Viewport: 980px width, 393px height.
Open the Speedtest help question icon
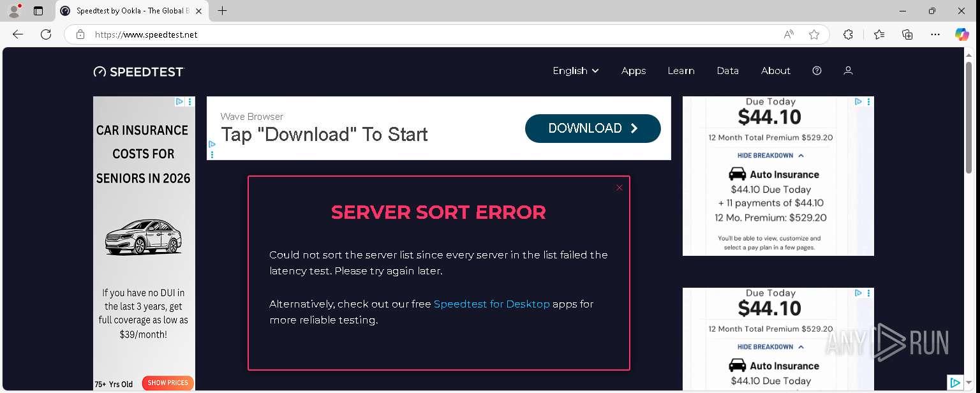coord(817,71)
